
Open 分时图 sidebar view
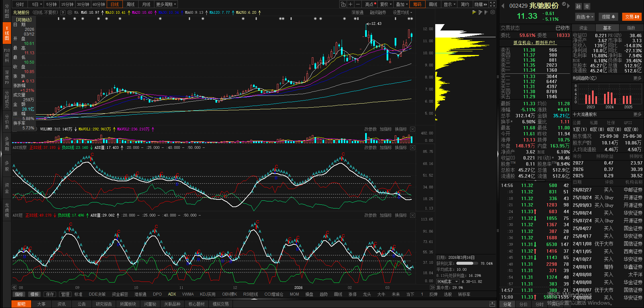pos(7,11)
